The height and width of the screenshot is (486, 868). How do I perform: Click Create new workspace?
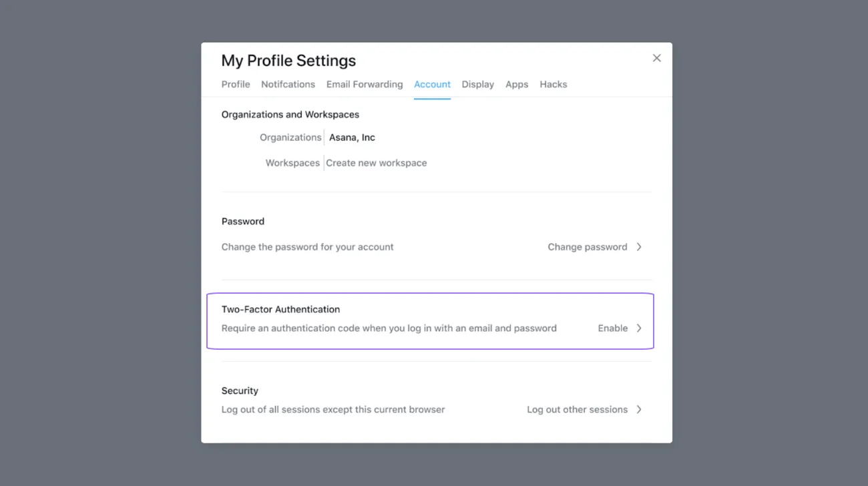(x=376, y=162)
